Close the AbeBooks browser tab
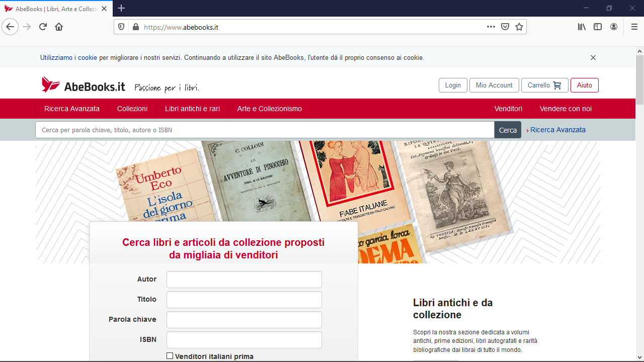This screenshot has height=362, width=644. (x=104, y=9)
